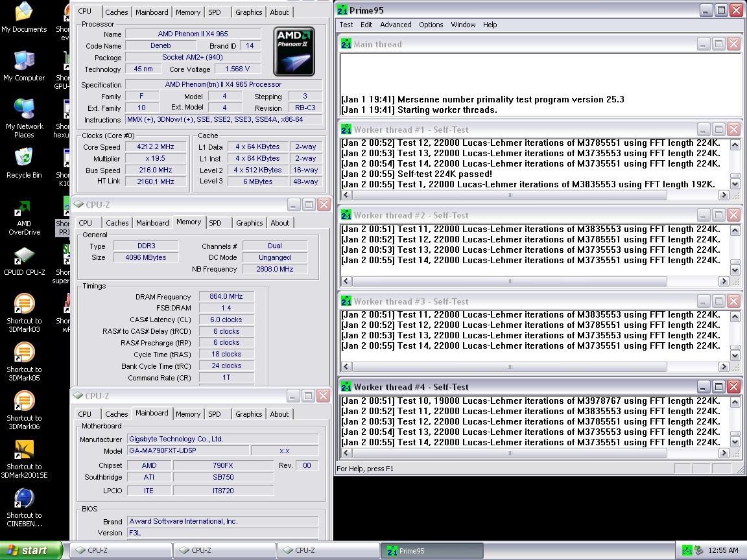Launch Shortcut to 3DMark06 icon

click(24, 410)
